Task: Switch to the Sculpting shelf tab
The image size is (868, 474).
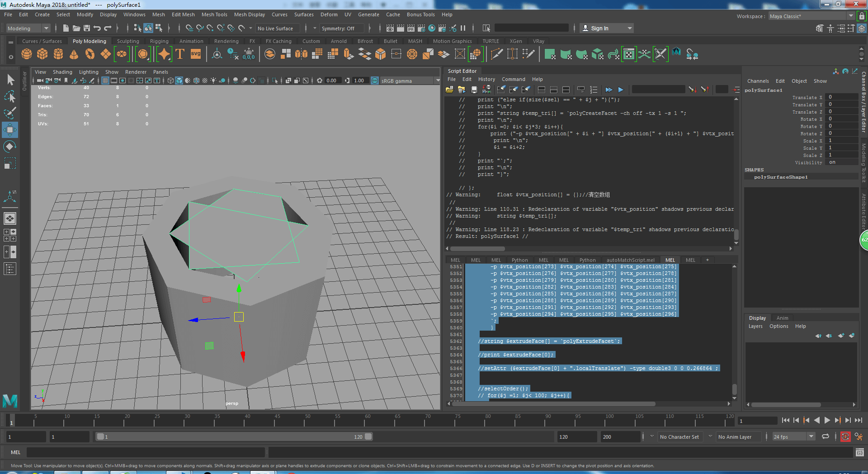Action: 128,41
